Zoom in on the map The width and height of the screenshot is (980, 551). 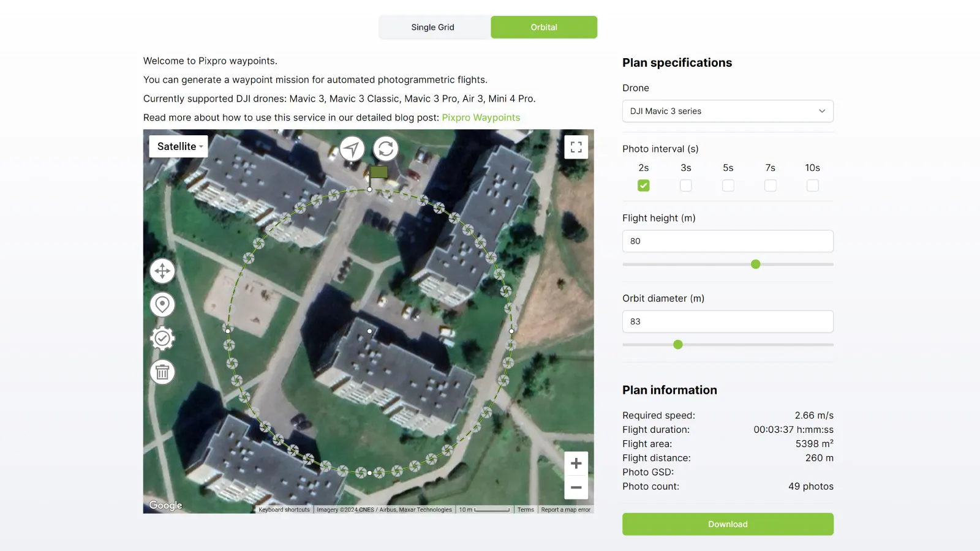click(x=576, y=463)
